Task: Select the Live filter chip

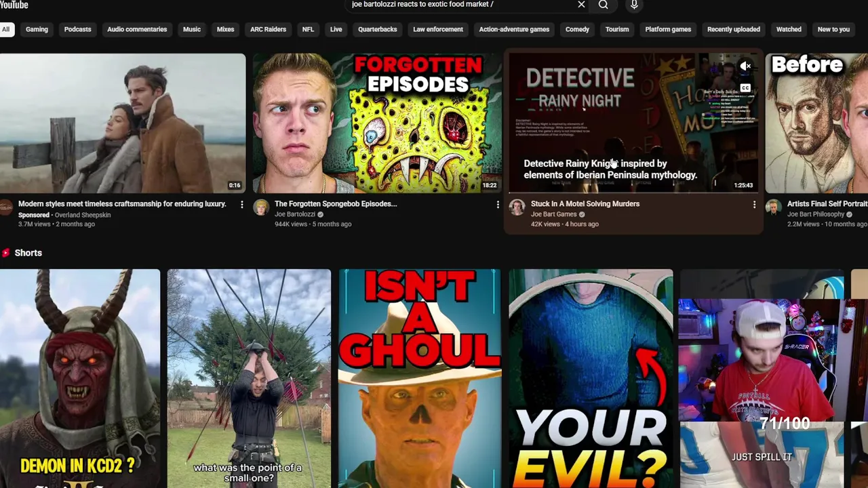Action: tap(336, 29)
